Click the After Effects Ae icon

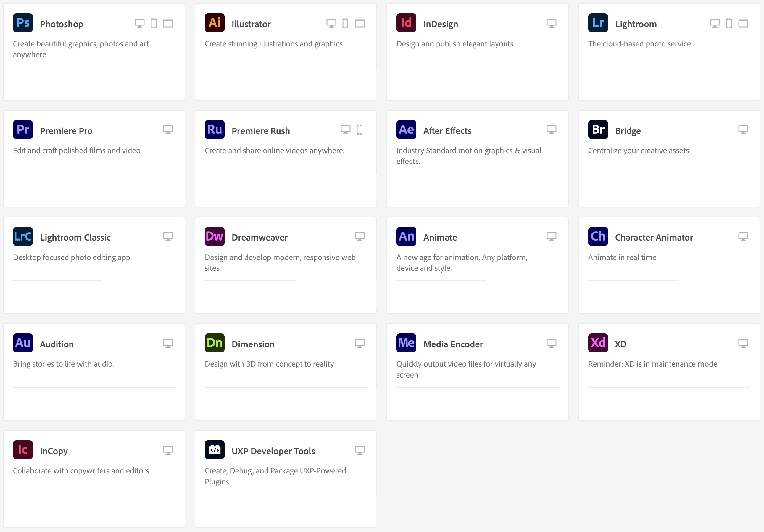pyautogui.click(x=406, y=130)
